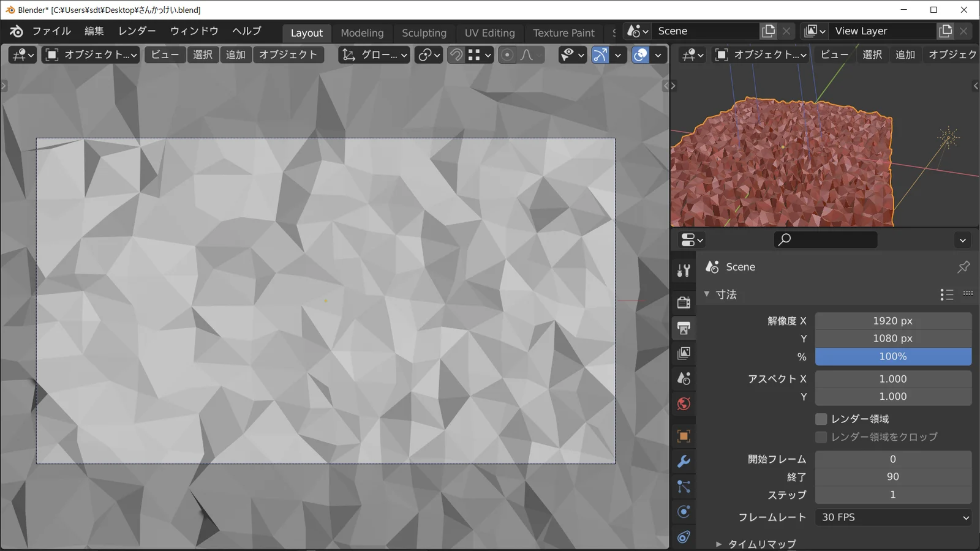Click the オブジェクト menu in the viewport header
This screenshot has height=551, width=980.
[x=288, y=54]
